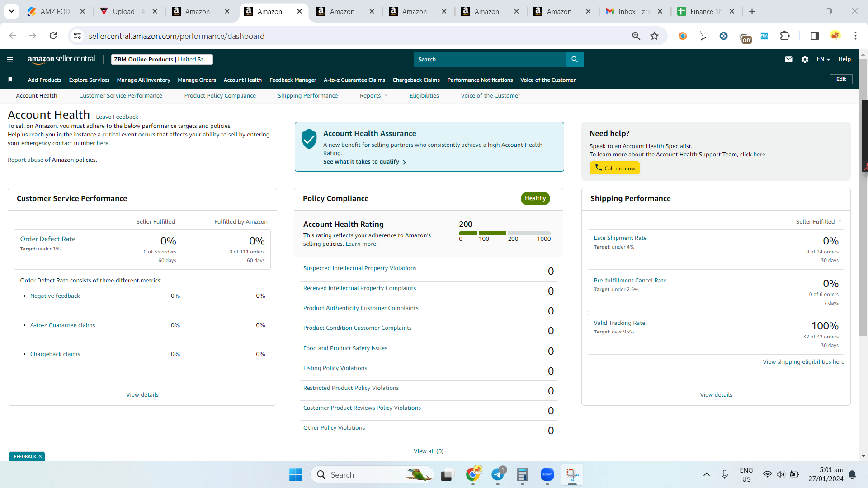Click the Account Health Assurance shield icon

(309, 139)
